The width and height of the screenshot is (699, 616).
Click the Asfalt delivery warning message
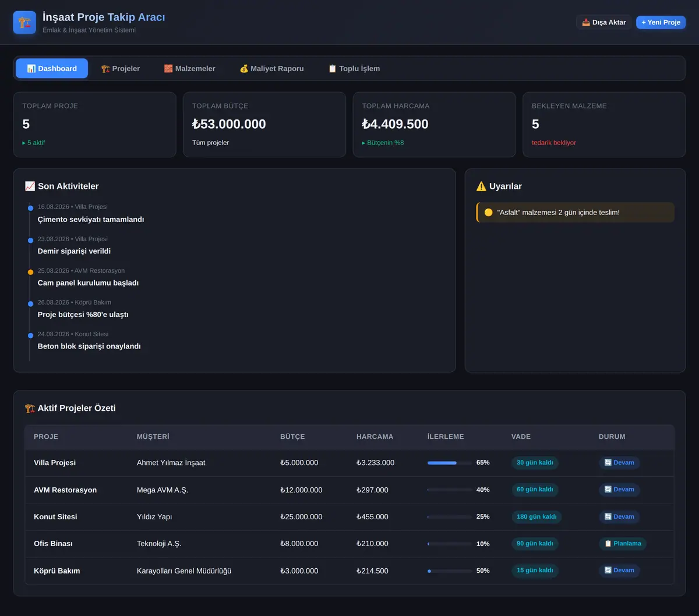(x=576, y=213)
